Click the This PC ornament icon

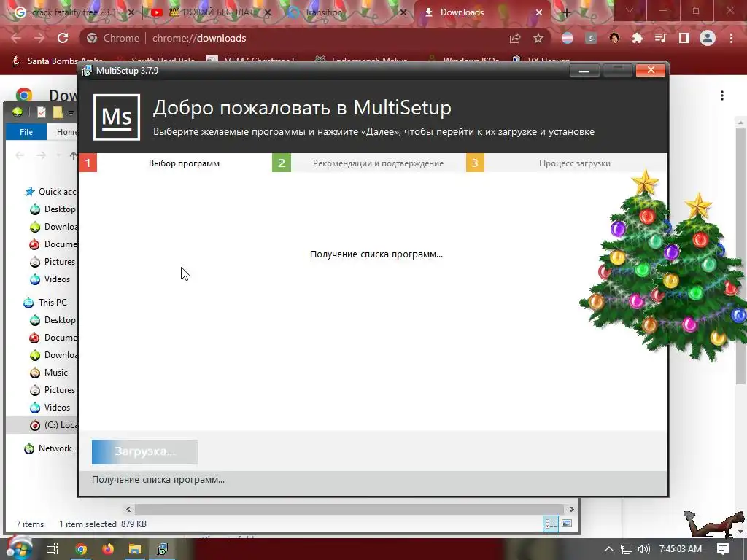[x=28, y=303]
